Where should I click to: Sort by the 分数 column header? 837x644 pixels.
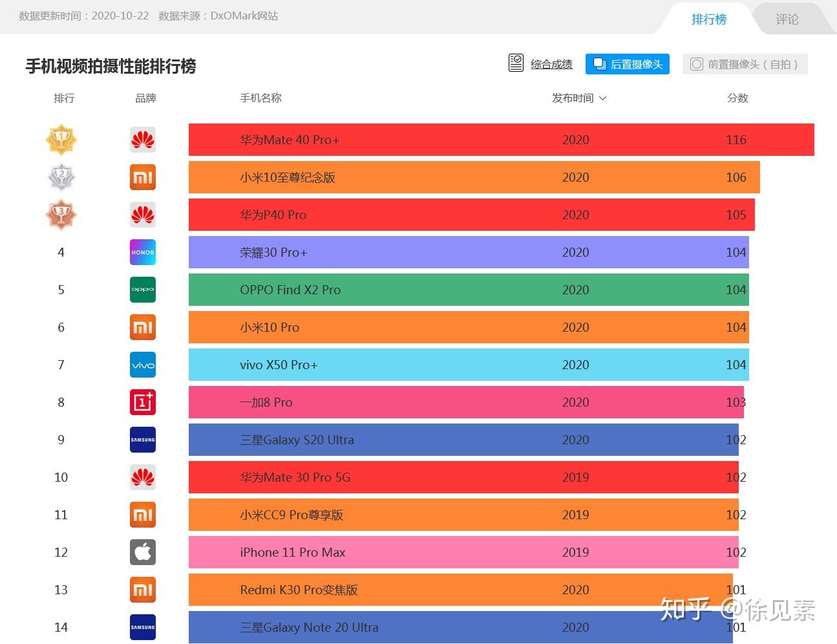click(x=737, y=98)
